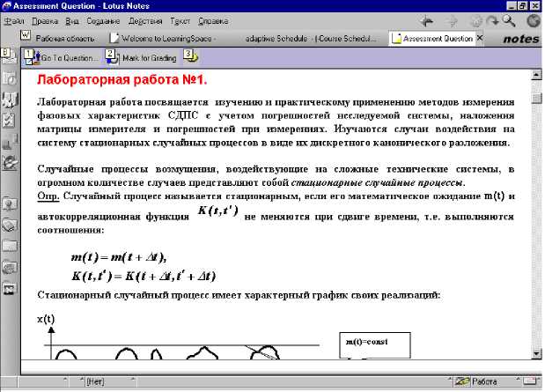Click italic text стационарные случайные процессы

[378, 182]
